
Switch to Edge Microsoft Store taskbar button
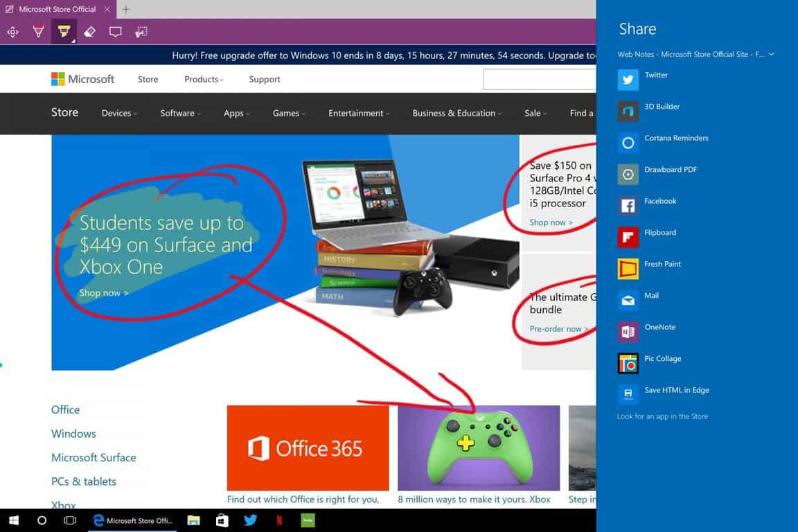click(x=133, y=520)
